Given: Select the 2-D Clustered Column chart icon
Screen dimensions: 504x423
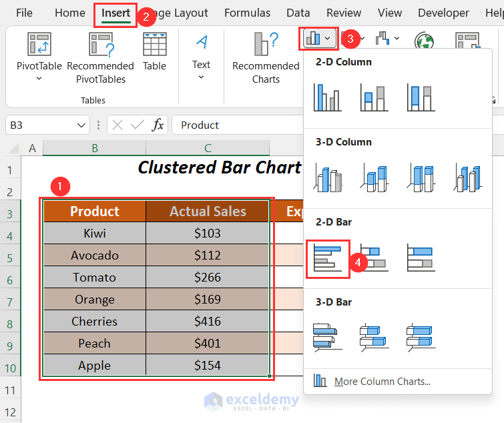Looking at the screenshot, I should 328,97.
